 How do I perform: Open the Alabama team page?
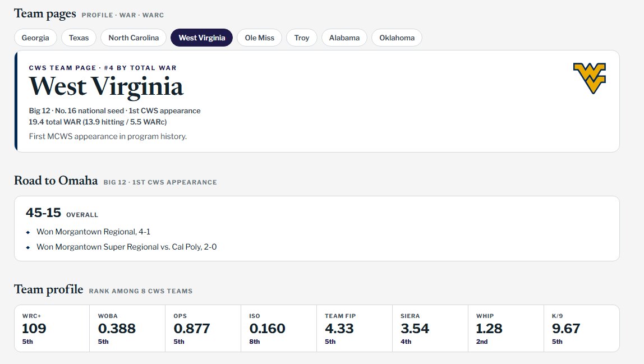344,38
